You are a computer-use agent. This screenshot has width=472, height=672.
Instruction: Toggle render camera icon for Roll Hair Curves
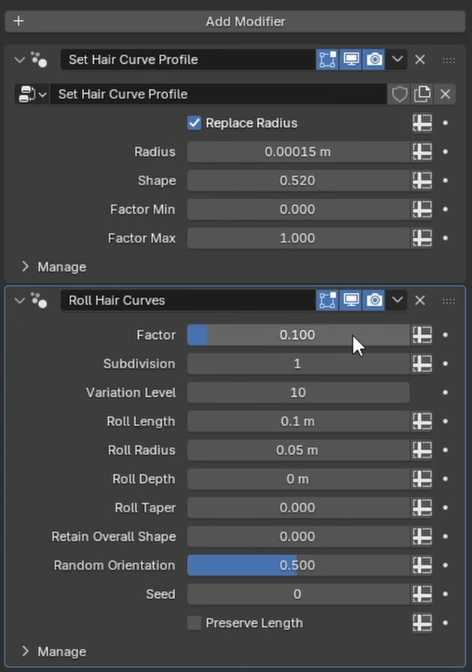click(374, 300)
